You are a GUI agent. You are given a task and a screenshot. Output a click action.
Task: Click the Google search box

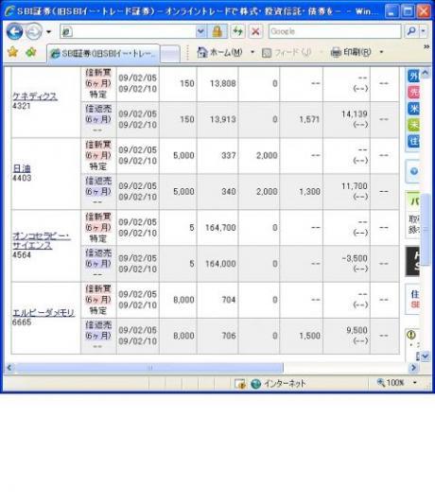[x=335, y=31]
